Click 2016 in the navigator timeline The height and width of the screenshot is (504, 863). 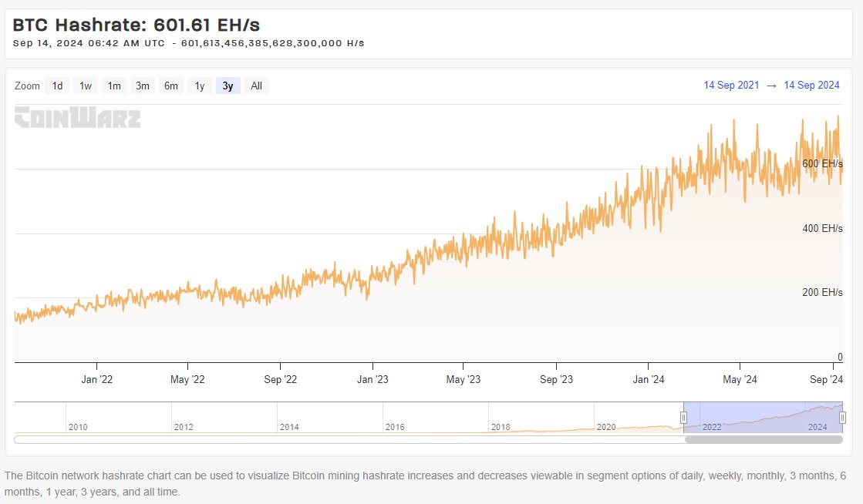tap(395, 427)
